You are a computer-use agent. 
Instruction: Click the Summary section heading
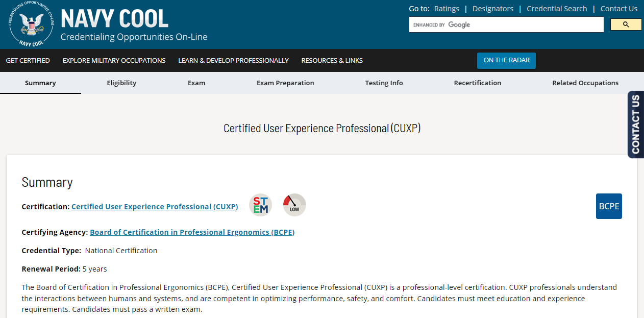(x=47, y=182)
